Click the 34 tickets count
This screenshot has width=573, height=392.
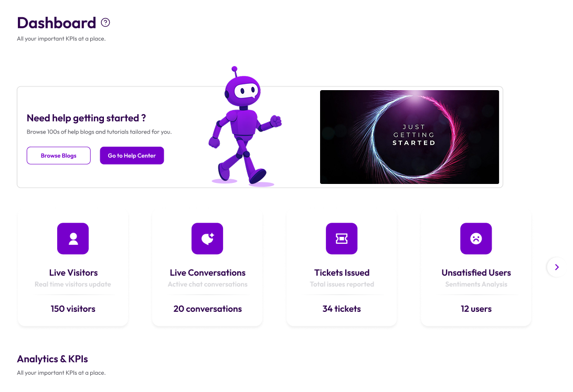[x=342, y=309]
